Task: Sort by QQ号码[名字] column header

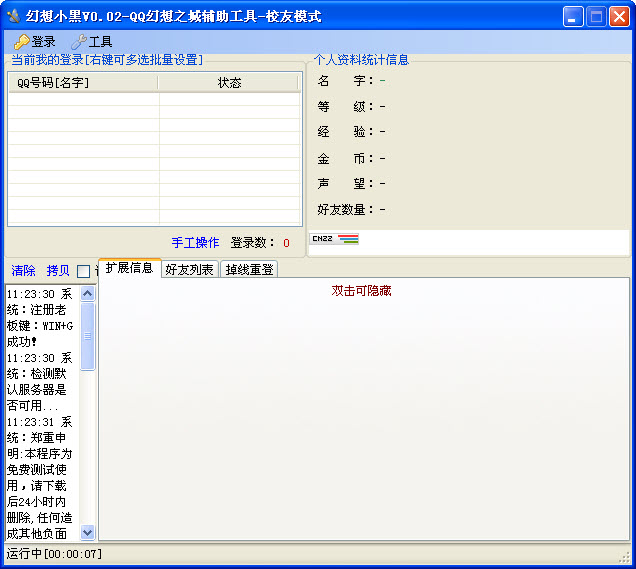Action: pos(83,83)
